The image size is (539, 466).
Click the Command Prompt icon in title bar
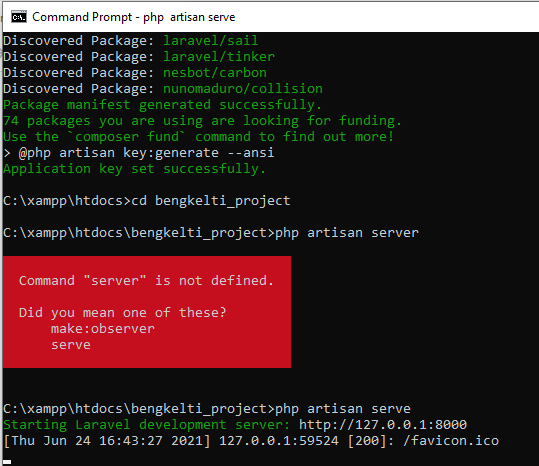point(19,16)
